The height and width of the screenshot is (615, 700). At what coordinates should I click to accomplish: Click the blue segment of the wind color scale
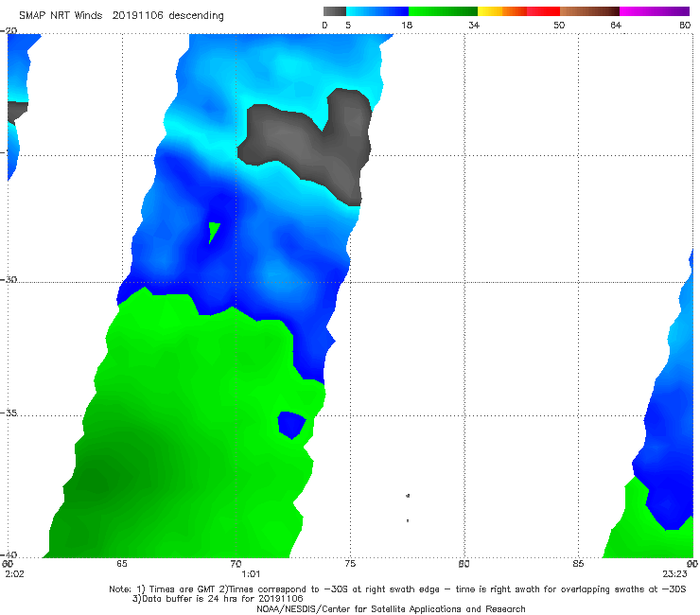(377, 11)
